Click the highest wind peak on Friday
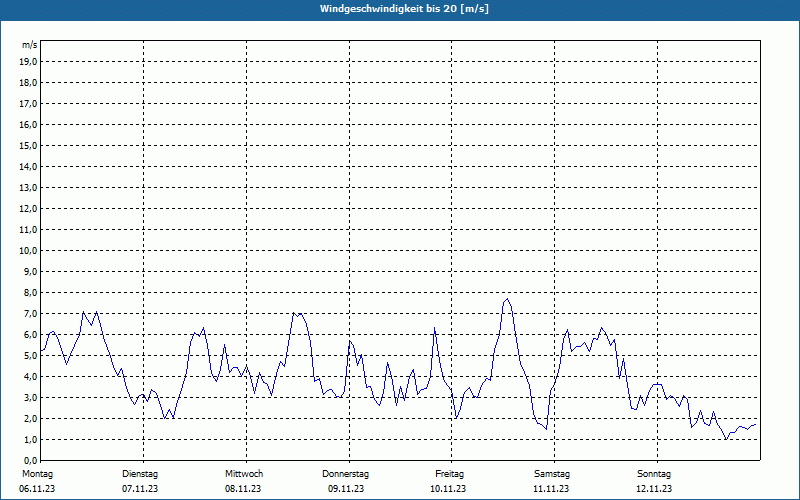Viewport: 800px width, 500px height. [x=507, y=299]
